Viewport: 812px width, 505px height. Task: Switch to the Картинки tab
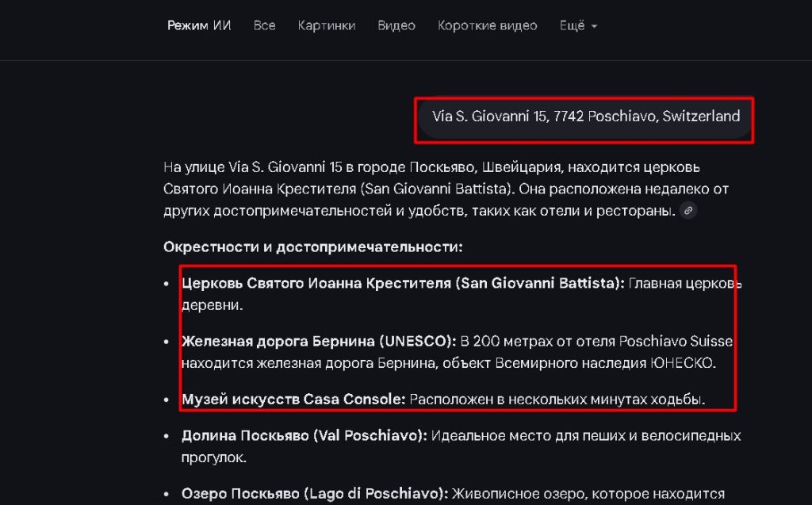(x=327, y=25)
